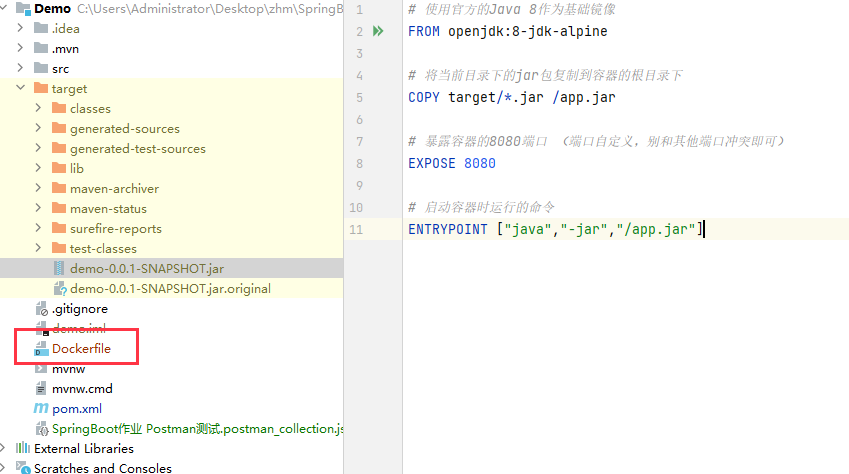Click the generated-test-sources folder icon
Image resolution: width=849 pixels, height=474 pixels.
tap(59, 148)
